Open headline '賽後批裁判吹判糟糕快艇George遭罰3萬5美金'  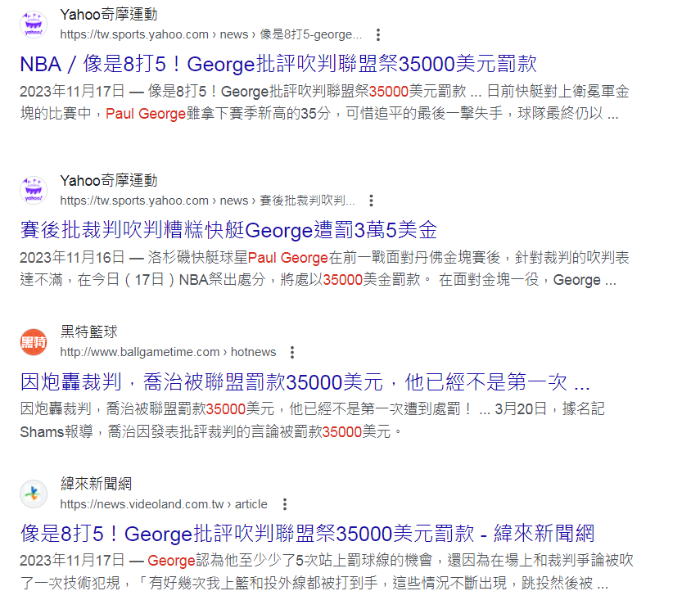(228, 229)
